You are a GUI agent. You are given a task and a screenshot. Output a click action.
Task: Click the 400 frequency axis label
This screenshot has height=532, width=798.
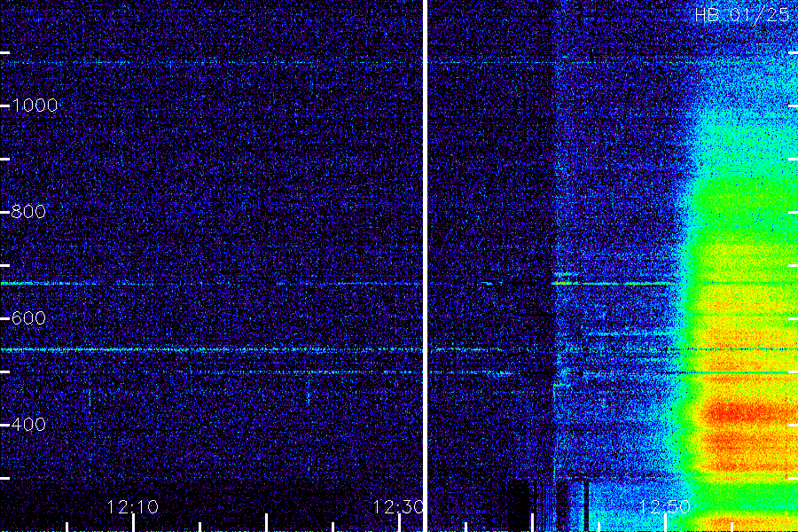coord(28,424)
